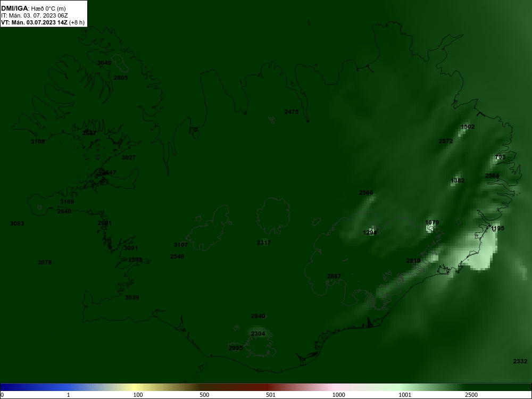Click the valid time line 'VT: Mán. 03.07.2023 14Z'
Screen dimensions: 532x399
coord(34,23)
